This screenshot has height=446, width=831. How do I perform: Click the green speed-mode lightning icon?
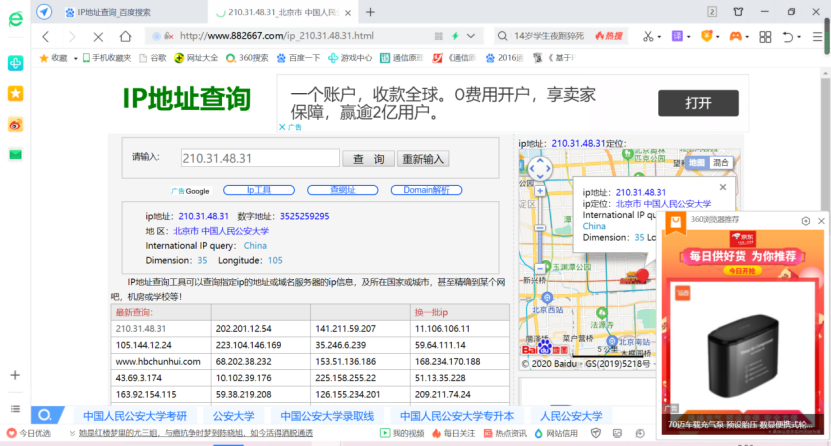tap(455, 36)
